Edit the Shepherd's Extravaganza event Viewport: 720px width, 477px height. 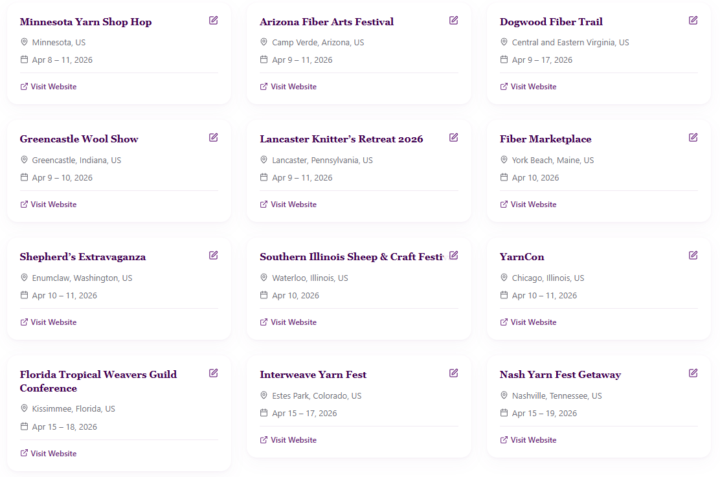[x=214, y=255]
